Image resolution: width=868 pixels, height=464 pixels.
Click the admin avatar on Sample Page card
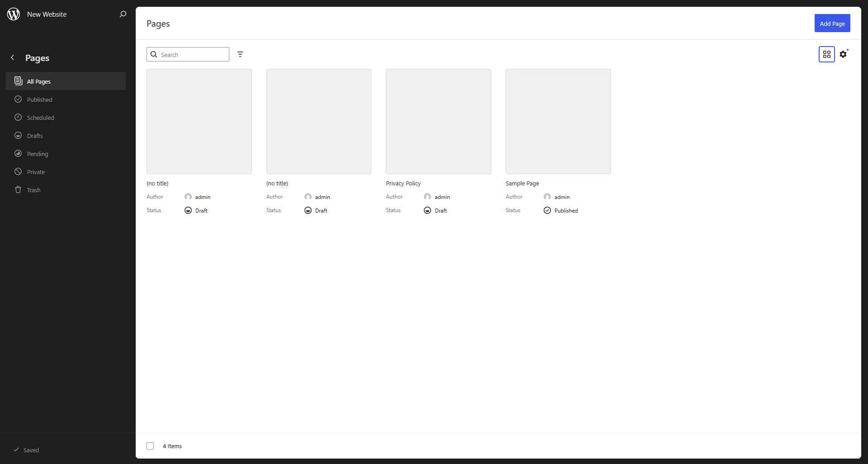tap(547, 197)
